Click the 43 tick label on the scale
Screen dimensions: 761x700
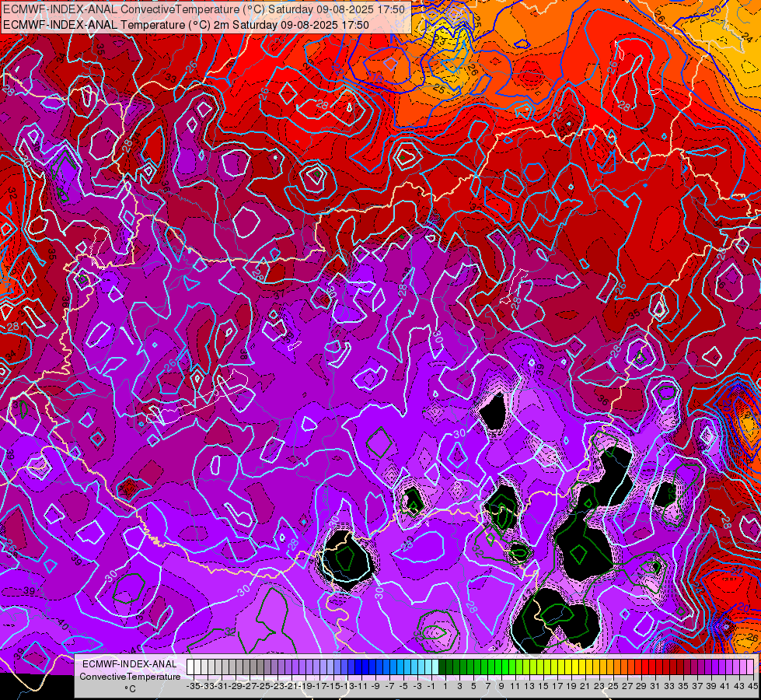click(740, 687)
